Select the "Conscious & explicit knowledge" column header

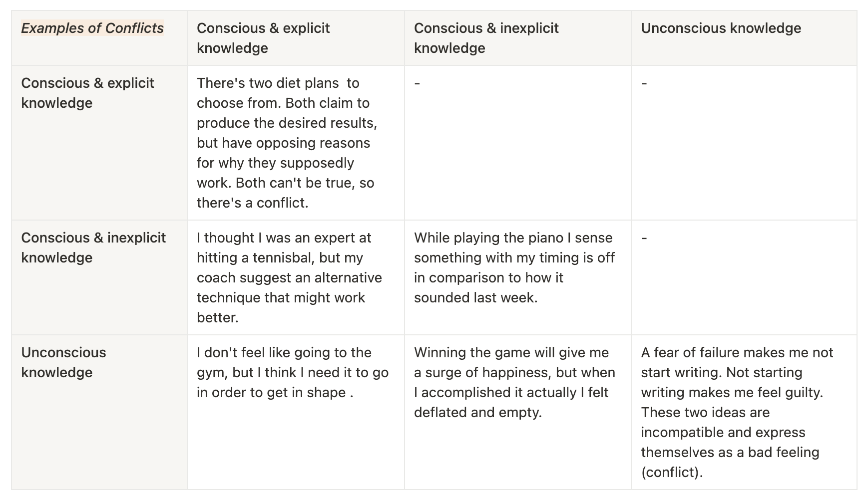point(263,38)
